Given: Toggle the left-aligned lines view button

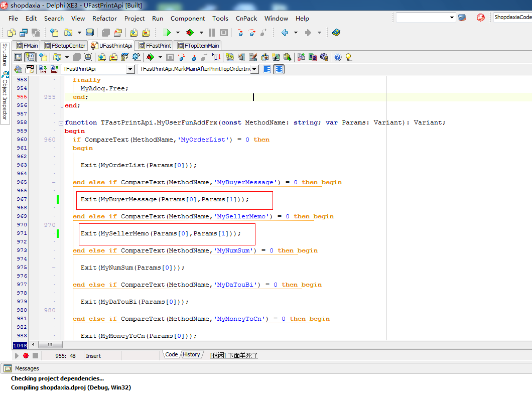Looking at the screenshot, I should pyautogui.click(x=267, y=69).
